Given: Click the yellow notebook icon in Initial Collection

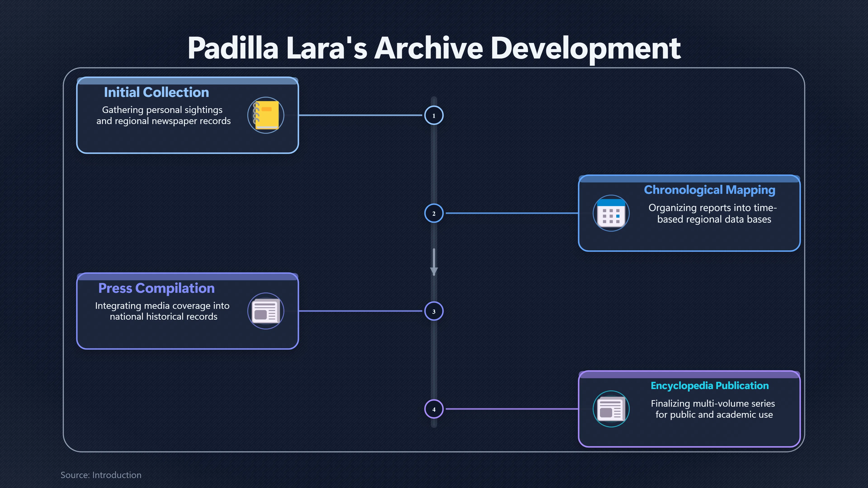Looking at the screenshot, I should pyautogui.click(x=266, y=115).
